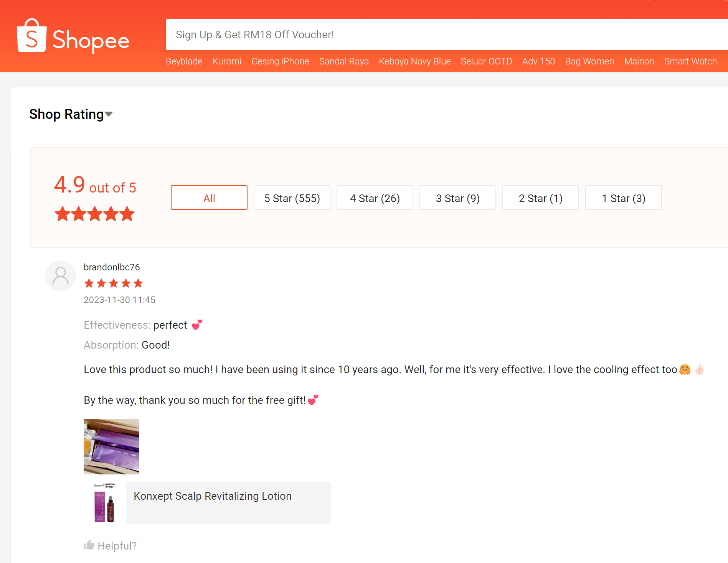The width and height of the screenshot is (728, 563).
Task: Show only 1 Star reviews
Action: pyautogui.click(x=623, y=198)
